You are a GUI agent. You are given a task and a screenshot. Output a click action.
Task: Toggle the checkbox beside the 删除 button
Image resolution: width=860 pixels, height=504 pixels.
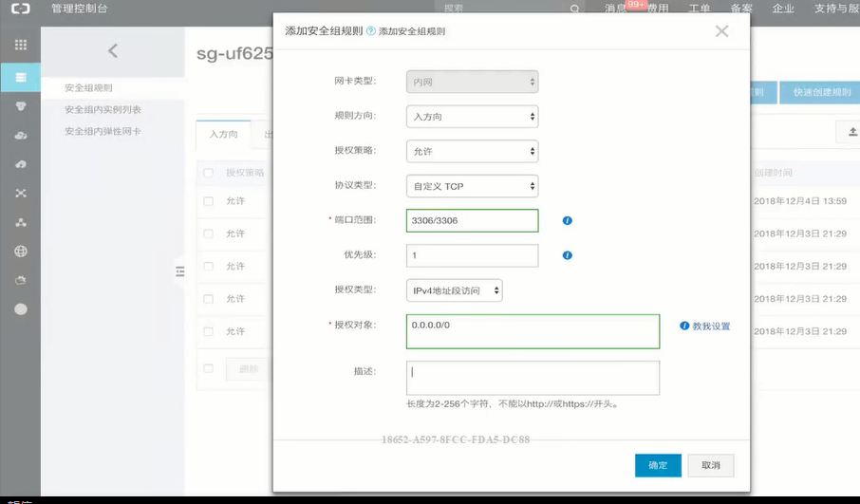[x=209, y=368]
